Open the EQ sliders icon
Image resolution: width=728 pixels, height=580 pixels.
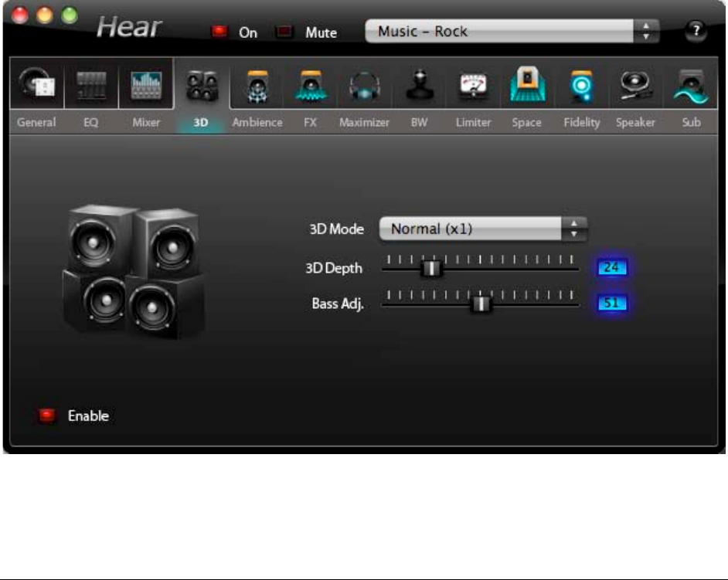coord(91,86)
